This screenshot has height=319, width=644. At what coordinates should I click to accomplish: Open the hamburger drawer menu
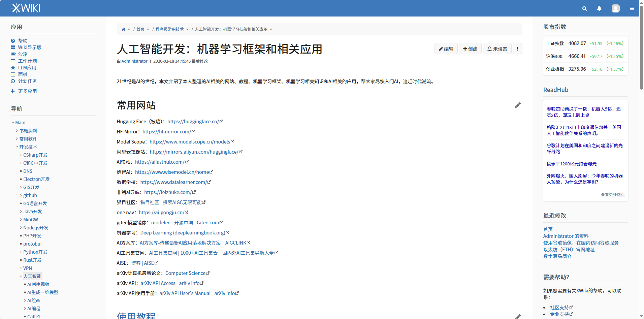pos(632,8)
